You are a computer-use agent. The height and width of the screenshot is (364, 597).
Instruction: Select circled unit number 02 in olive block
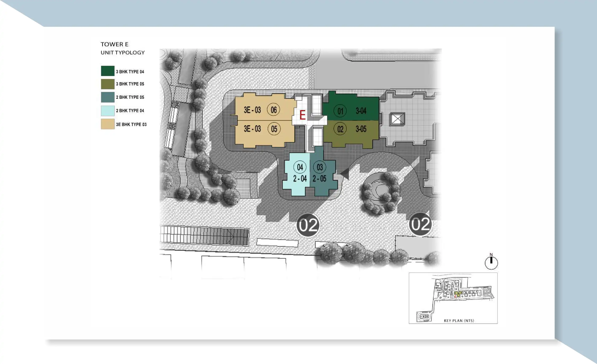340,129
